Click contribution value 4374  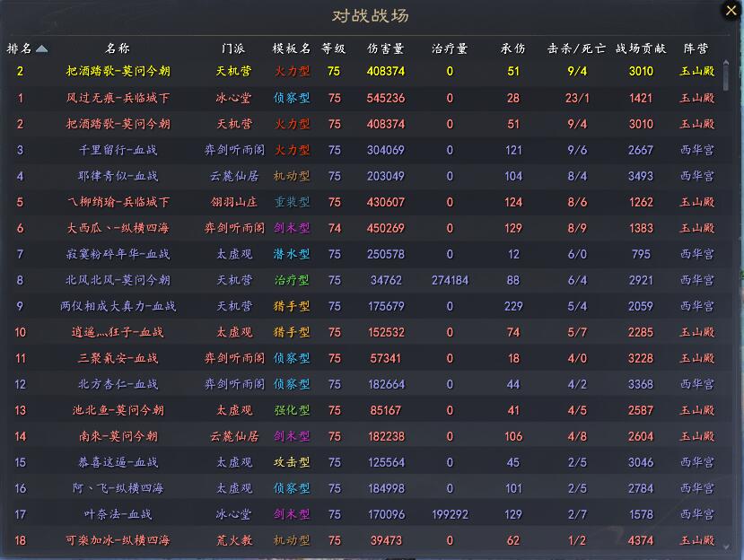click(641, 540)
